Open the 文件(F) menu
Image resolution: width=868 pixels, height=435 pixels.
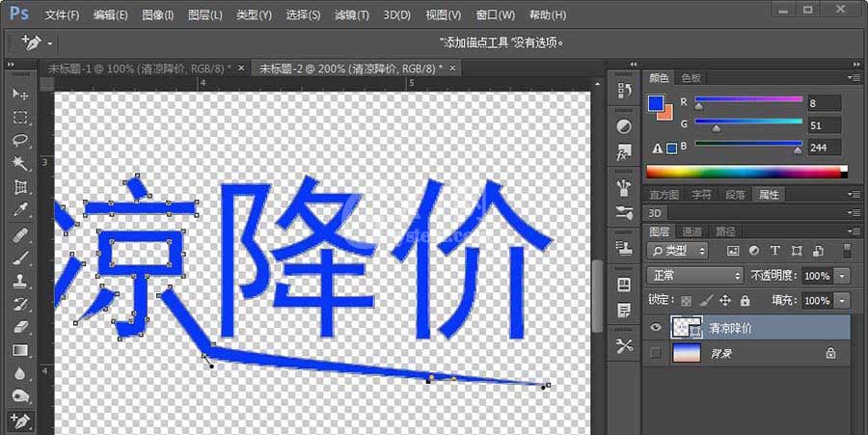pyautogui.click(x=62, y=14)
